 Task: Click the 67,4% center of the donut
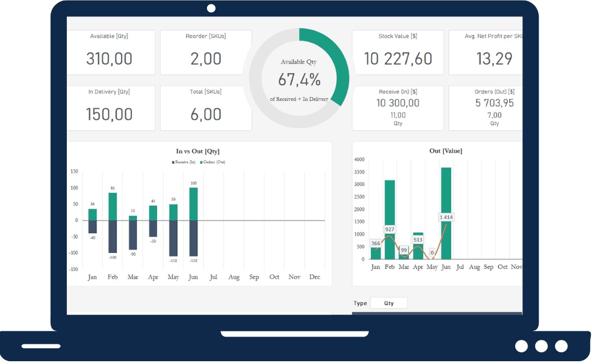(299, 80)
